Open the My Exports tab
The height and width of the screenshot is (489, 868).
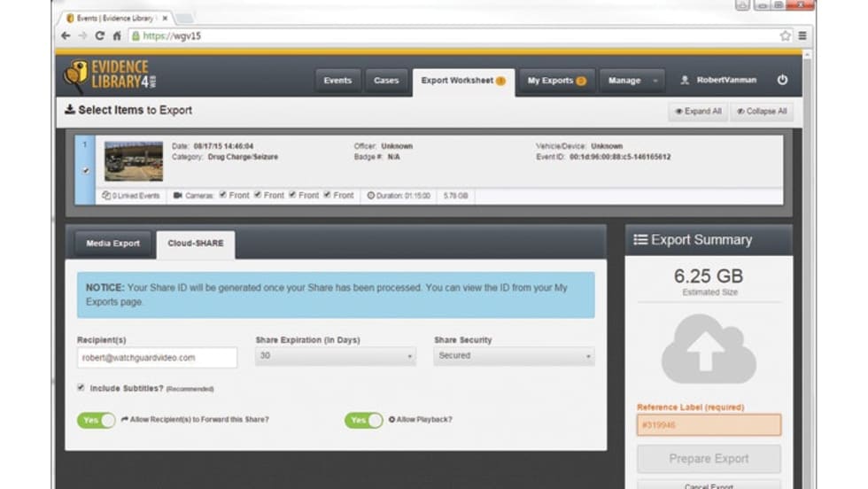point(556,81)
